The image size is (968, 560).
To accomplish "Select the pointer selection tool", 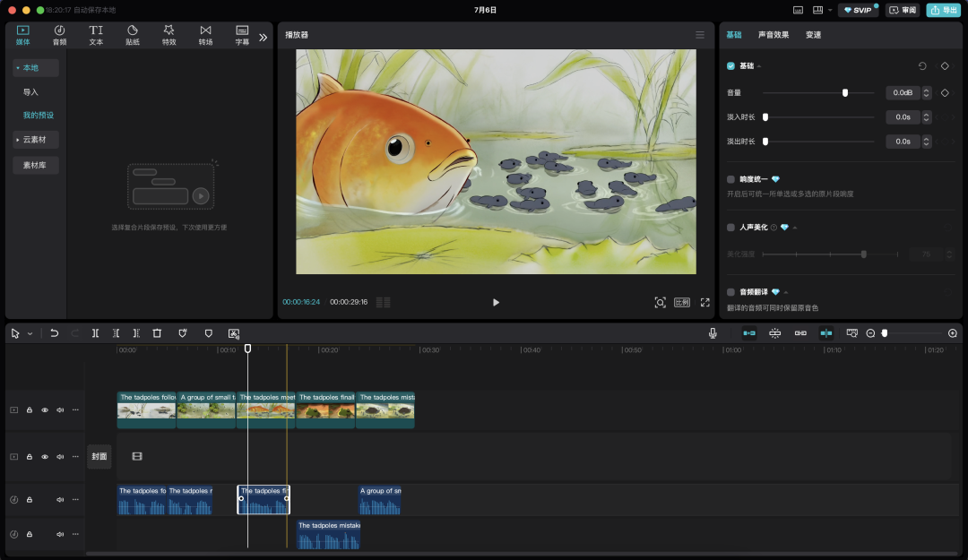I will point(15,333).
